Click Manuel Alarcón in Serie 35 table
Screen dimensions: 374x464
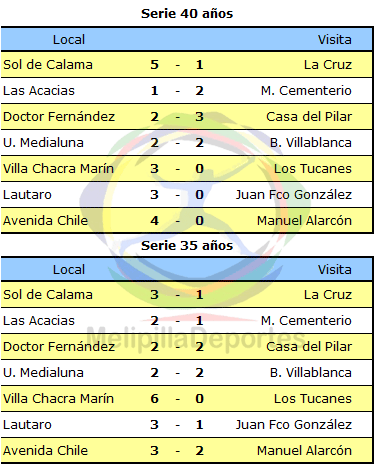[304, 451]
